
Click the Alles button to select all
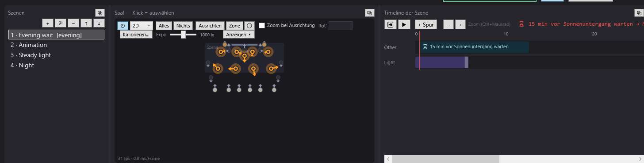coord(164,26)
